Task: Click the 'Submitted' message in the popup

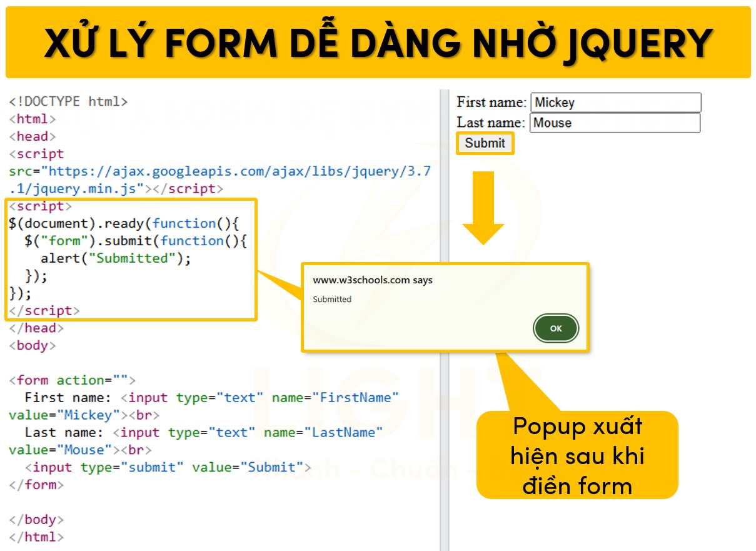Action: pos(330,300)
